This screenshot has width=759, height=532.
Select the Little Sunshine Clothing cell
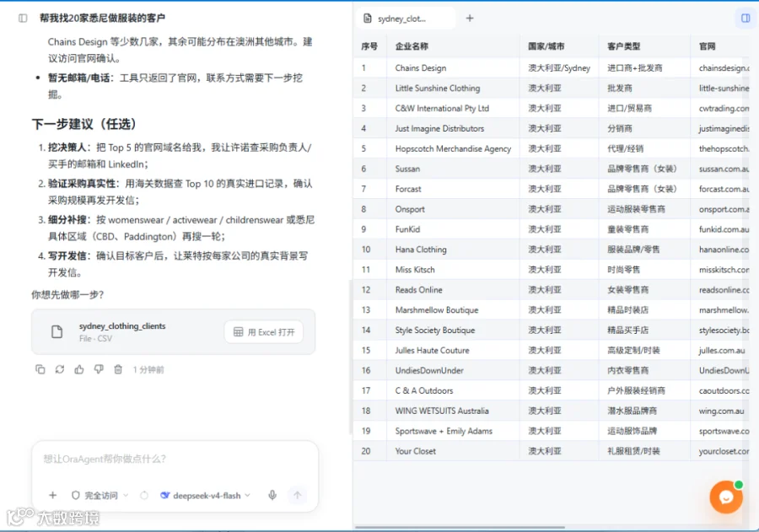pyautogui.click(x=453, y=88)
